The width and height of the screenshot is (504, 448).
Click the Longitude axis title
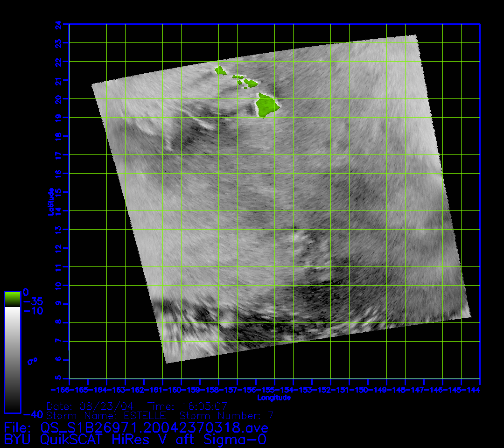point(274,398)
